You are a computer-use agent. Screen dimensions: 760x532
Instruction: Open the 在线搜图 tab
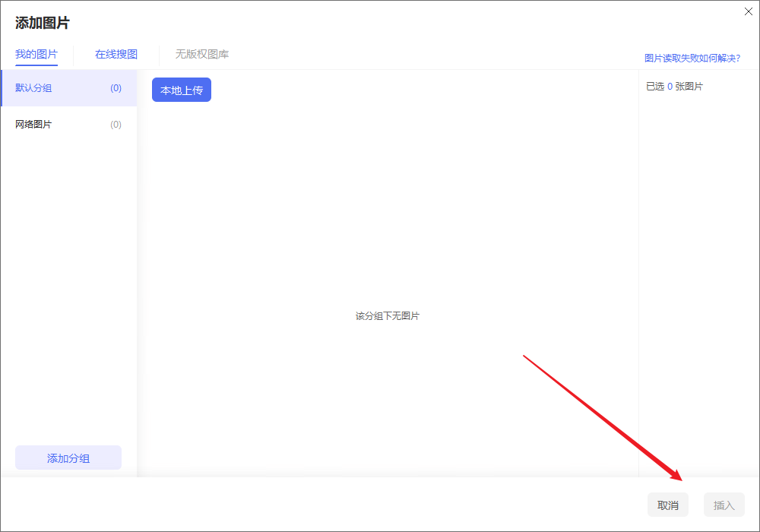[x=116, y=55]
